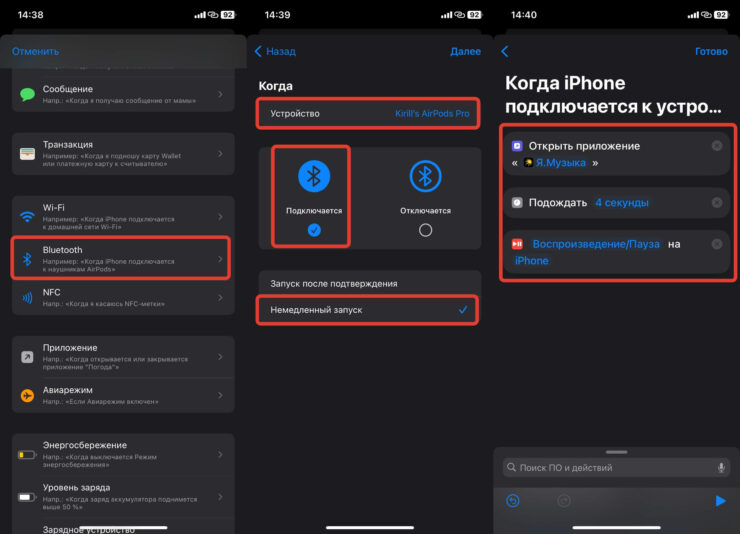Tap Отменить to cancel
Viewport: 740px width, 534px height.
36,51
